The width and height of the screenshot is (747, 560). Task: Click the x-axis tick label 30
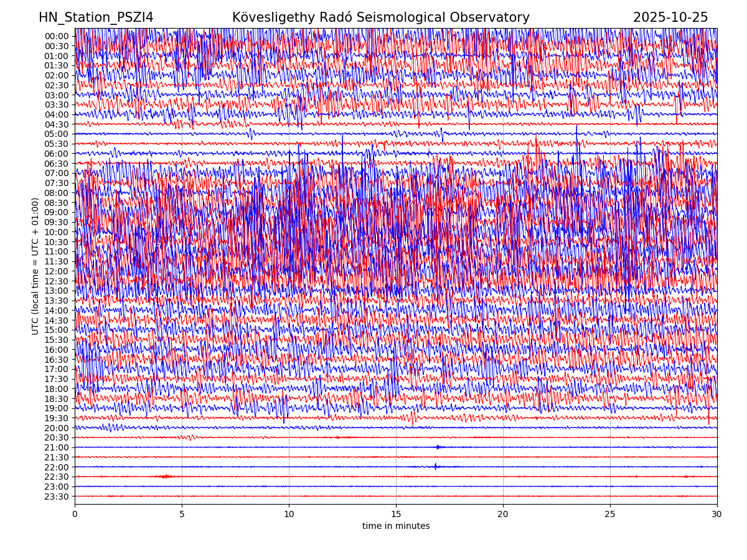pyautogui.click(x=717, y=514)
